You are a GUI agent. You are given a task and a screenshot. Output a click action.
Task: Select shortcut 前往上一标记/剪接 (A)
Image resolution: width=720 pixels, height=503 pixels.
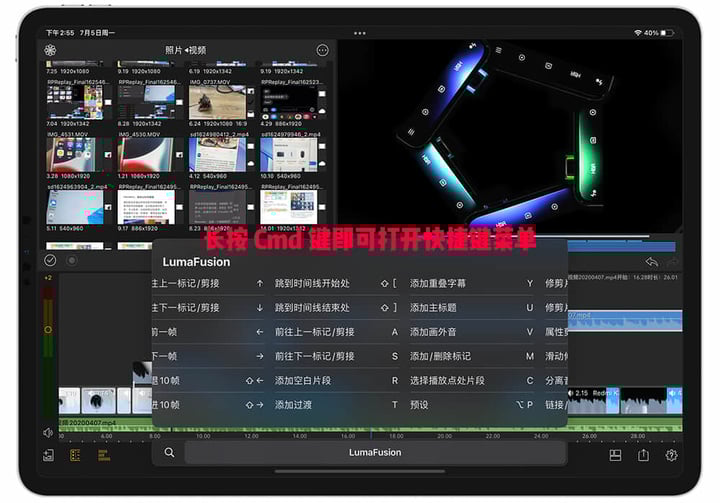[x=336, y=332]
